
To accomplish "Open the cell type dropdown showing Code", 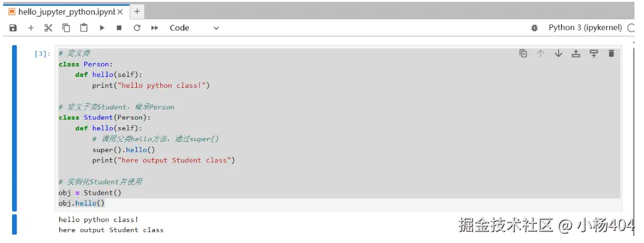I will click(195, 28).
